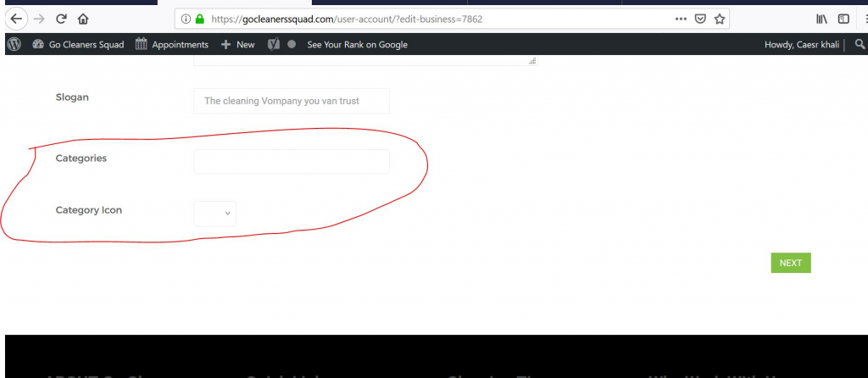
Task: Click into the Categories input field
Action: click(x=292, y=162)
